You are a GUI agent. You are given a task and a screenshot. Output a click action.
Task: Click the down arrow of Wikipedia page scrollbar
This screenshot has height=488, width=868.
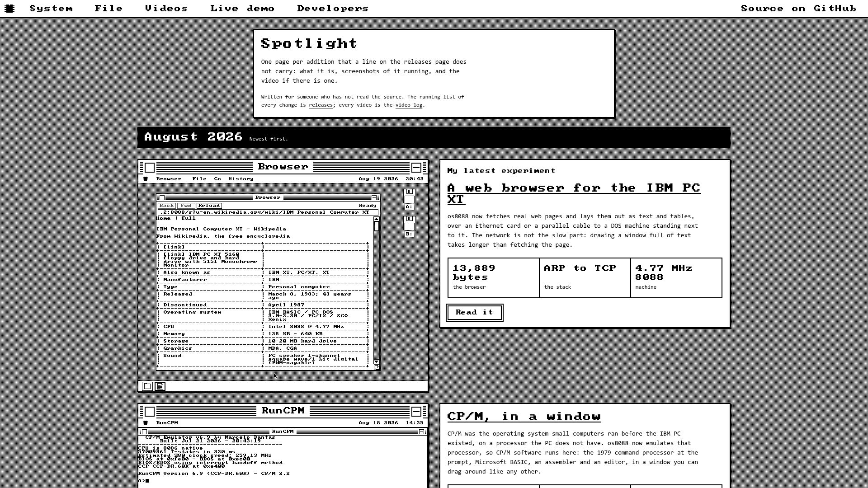pos(377,362)
